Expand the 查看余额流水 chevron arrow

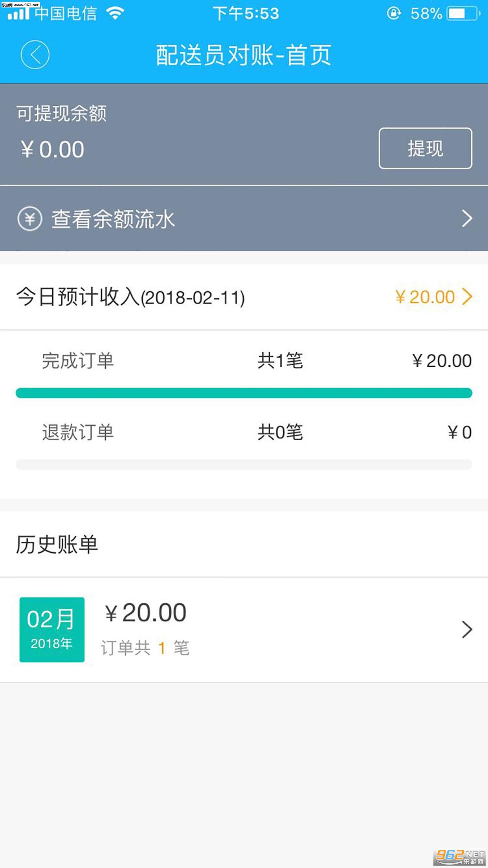pos(467,219)
